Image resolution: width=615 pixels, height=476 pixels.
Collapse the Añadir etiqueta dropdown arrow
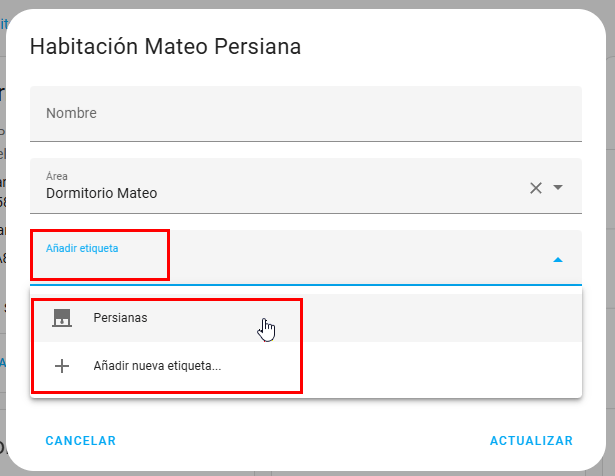pos(558,260)
